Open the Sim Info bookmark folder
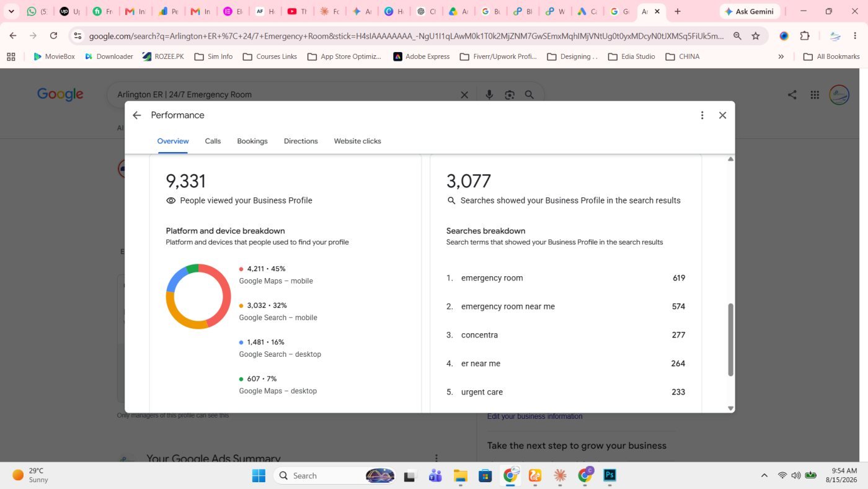 coord(214,56)
